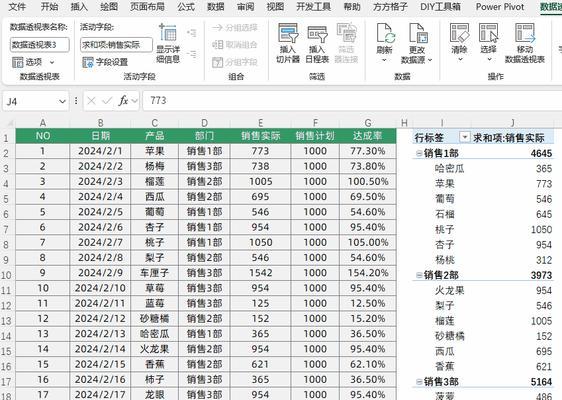562x400 pixels.
Task: Click pivot value 5164
Action: point(541,382)
